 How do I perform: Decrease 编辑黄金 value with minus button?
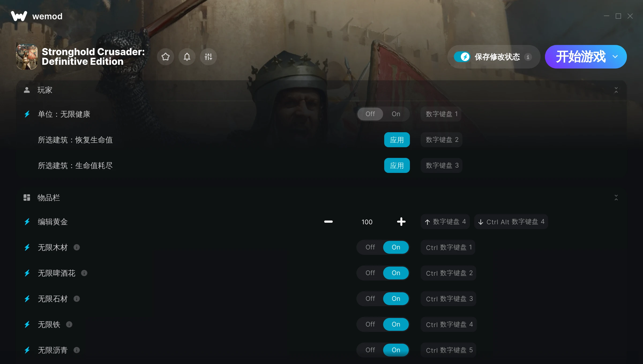[x=328, y=222]
